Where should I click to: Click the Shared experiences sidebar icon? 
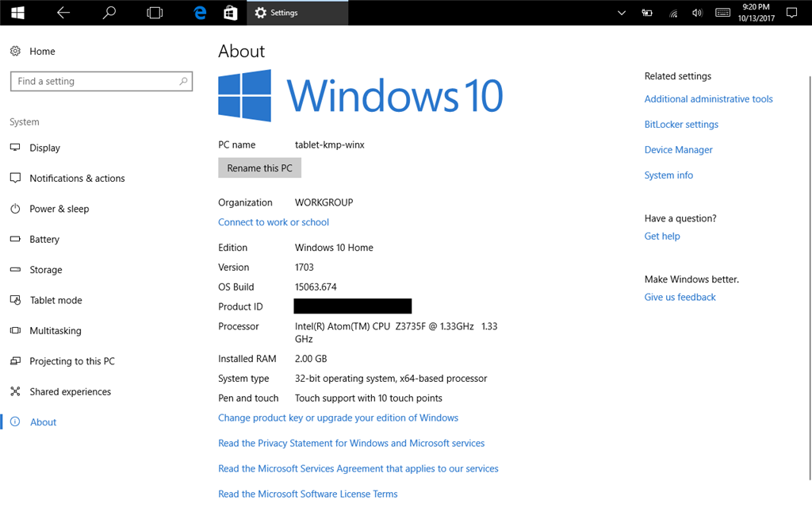tap(16, 391)
